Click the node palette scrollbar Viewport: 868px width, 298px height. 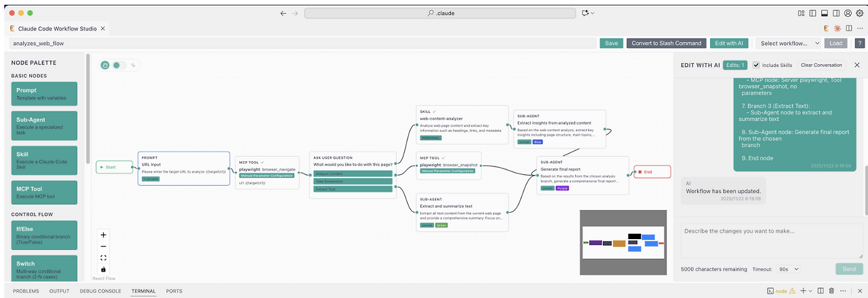88,108
